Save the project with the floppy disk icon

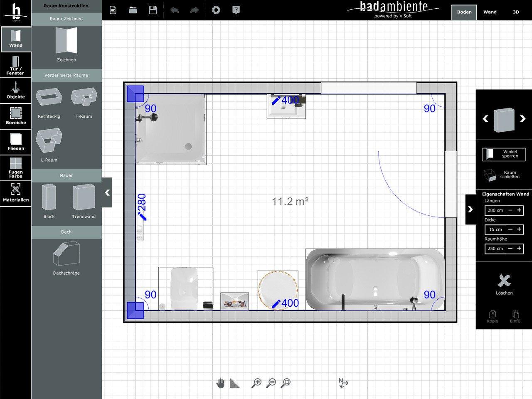pyautogui.click(x=153, y=10)
